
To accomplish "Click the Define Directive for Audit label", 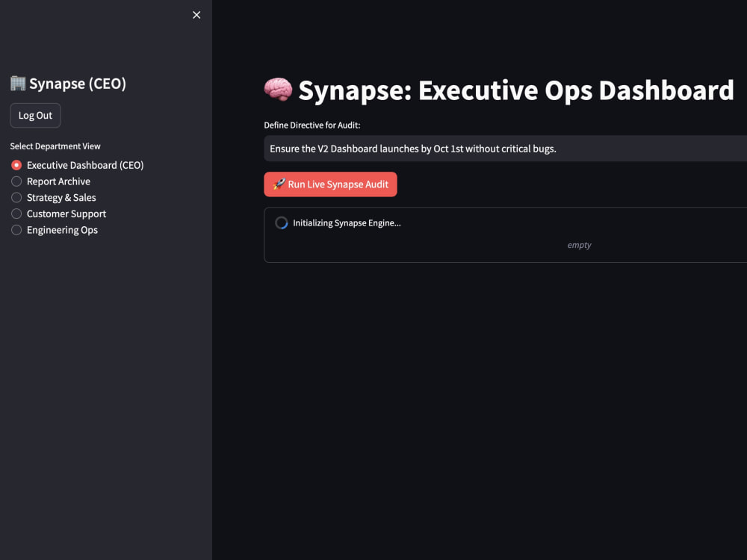I will coord(312,125).
